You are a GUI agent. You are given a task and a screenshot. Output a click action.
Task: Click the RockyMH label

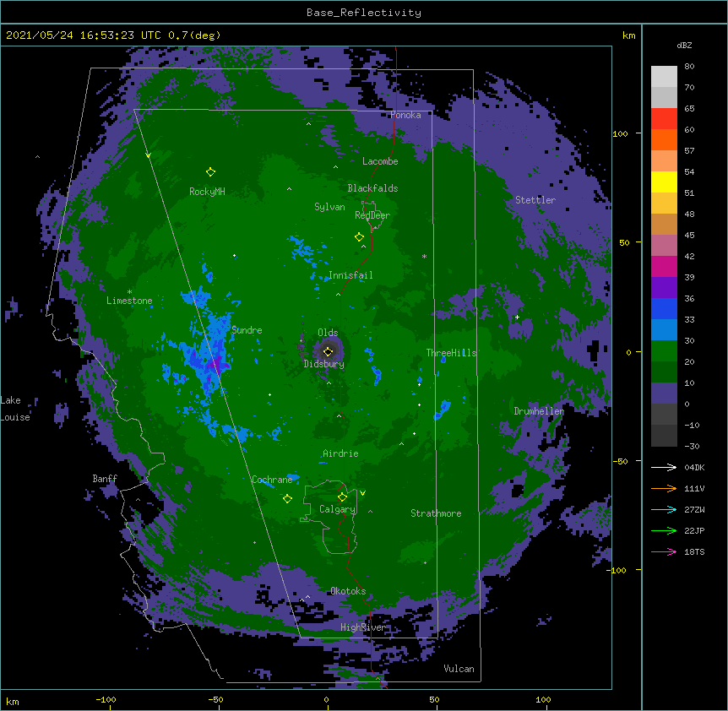click(x=207, y=191)
